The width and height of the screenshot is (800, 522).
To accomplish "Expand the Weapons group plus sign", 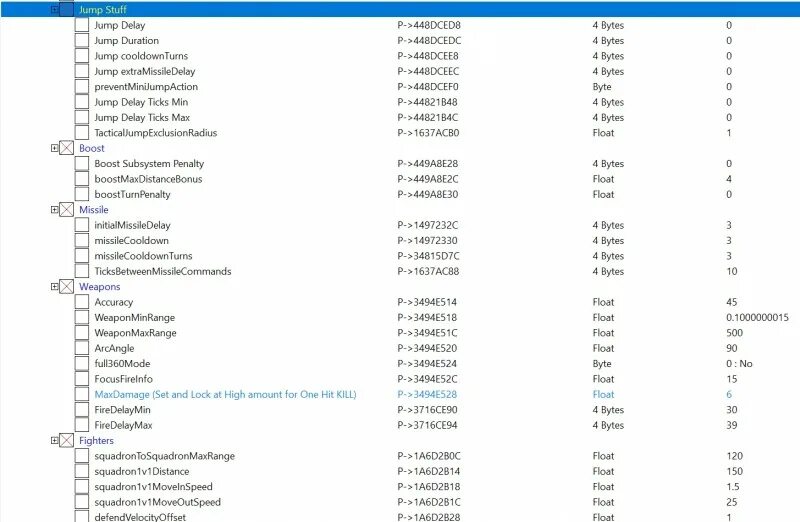I will pyautogui.click(x=55, y=287).
